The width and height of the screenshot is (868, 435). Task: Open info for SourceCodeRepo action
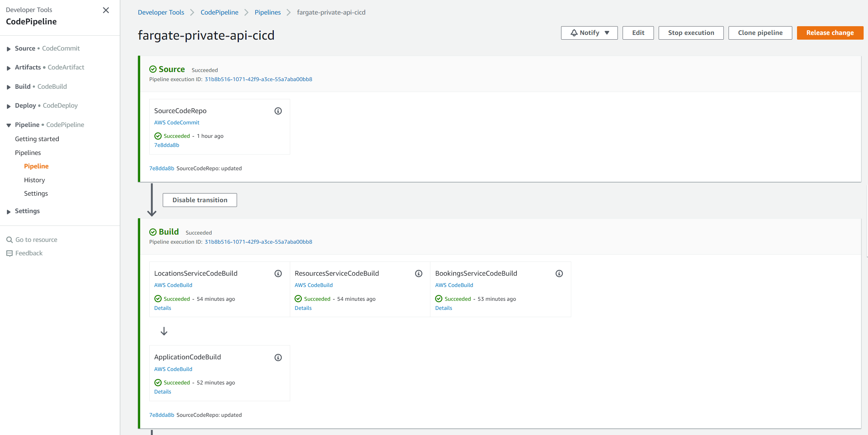[x=278, y=111]
